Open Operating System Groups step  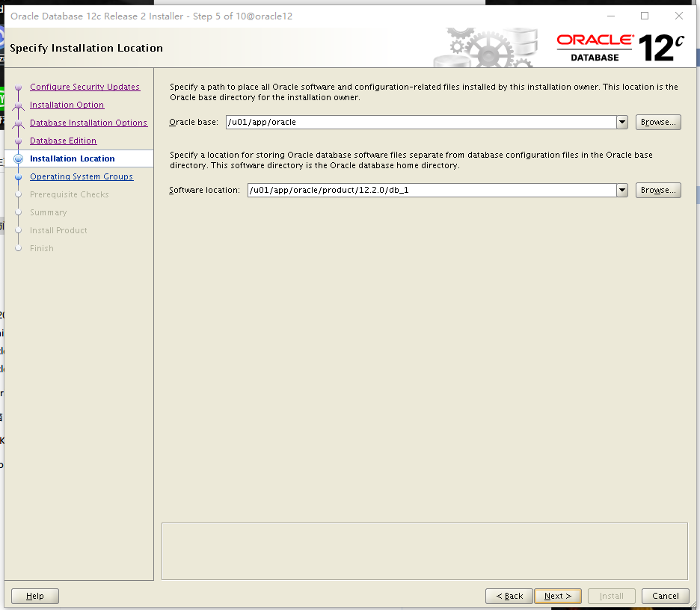click(82, 176)
